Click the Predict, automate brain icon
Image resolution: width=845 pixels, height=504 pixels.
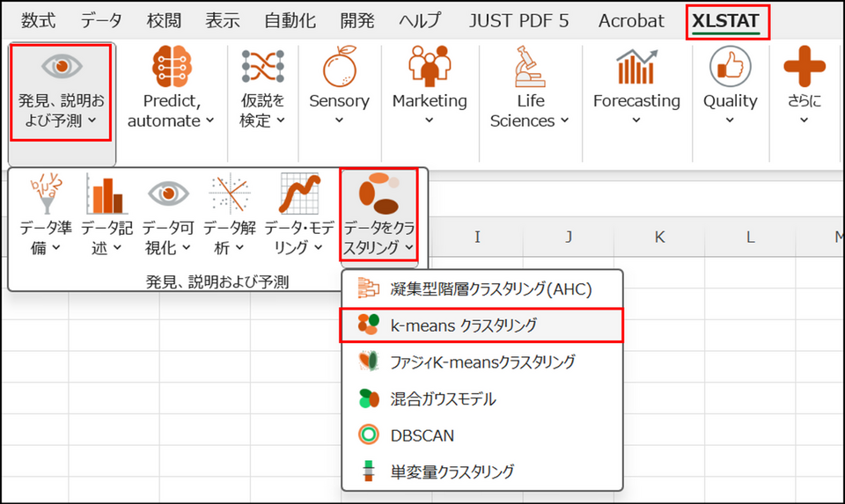[172, 66]
